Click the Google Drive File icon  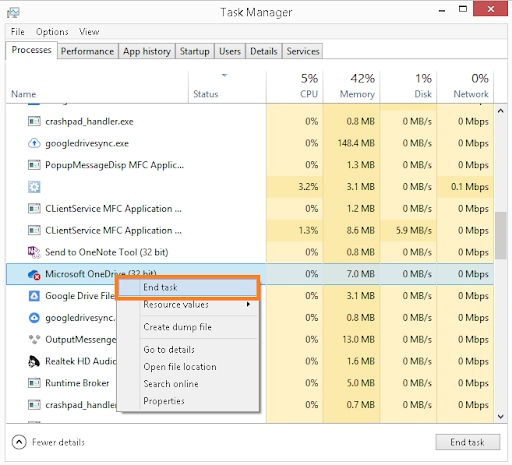(x=34, y=296)
